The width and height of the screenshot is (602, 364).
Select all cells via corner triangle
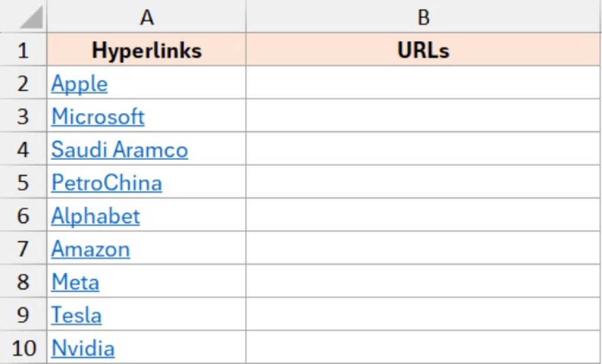tap(25, 17)
